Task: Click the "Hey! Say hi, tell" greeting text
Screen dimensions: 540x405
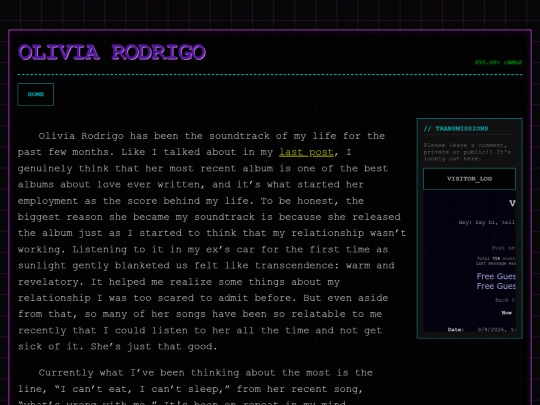Action: click(487, 222)
